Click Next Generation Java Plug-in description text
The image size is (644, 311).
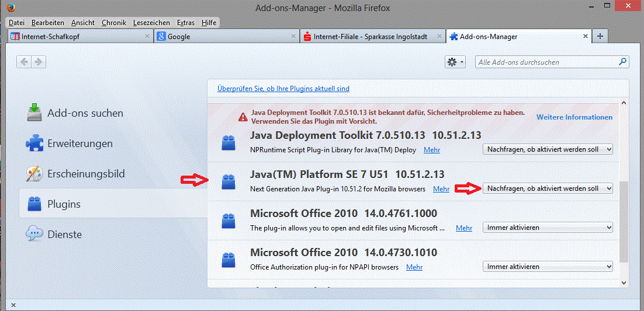[x=338, y=189]
